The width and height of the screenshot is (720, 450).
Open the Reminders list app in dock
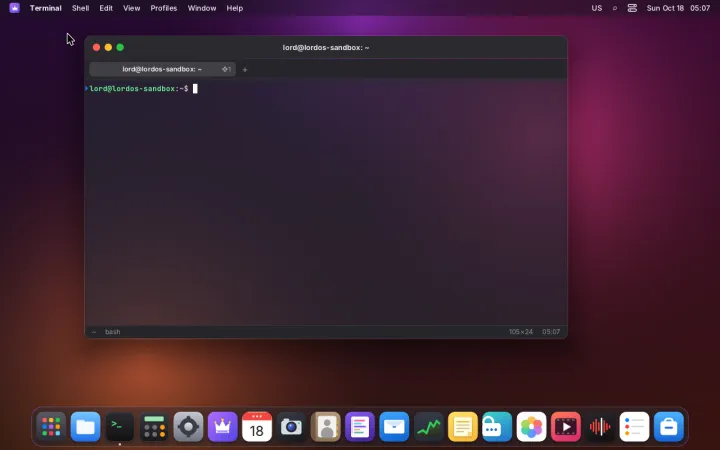tap(634, 427)
